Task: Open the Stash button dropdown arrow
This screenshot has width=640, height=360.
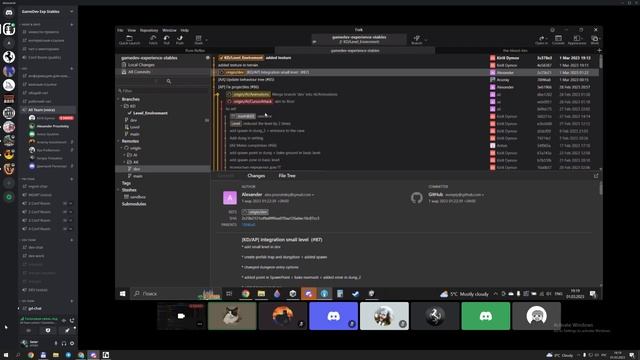Action: [x=206, y=40]
